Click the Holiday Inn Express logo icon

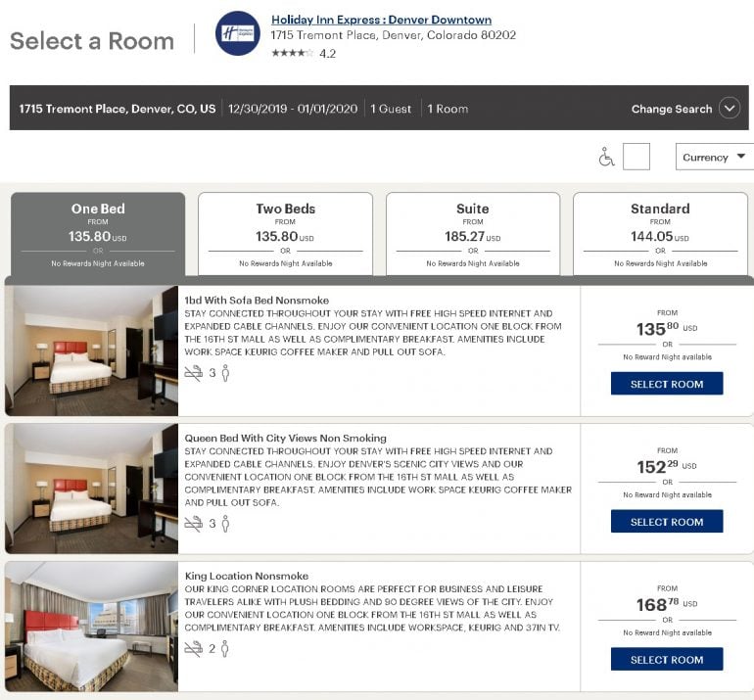[x=237, y=33]
